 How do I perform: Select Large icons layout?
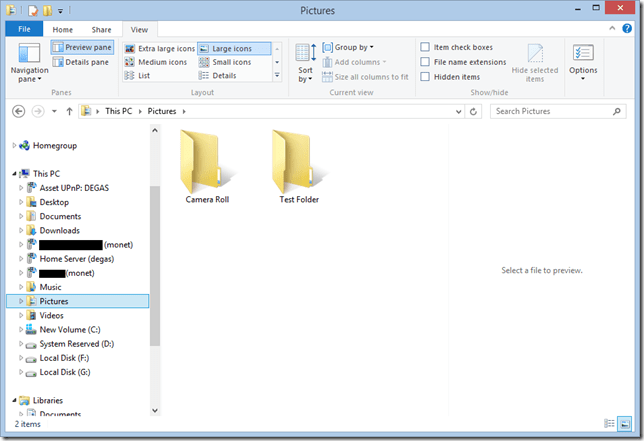pos(234,48)
